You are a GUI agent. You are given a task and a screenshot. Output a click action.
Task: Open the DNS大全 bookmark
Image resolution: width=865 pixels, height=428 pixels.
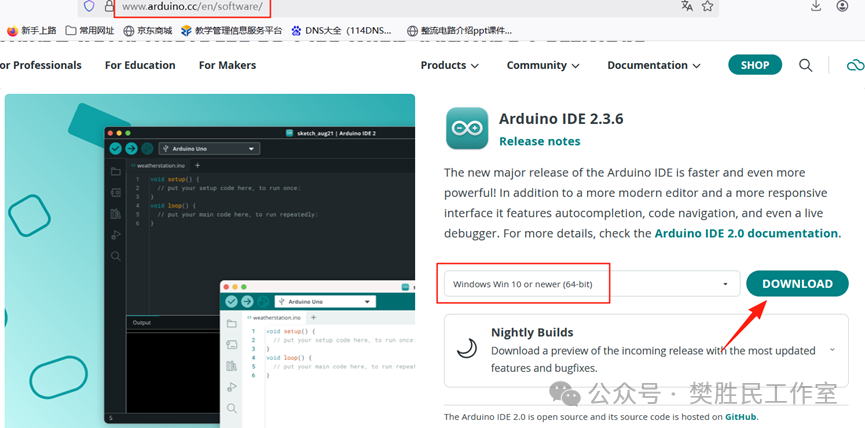click(341, 30)
